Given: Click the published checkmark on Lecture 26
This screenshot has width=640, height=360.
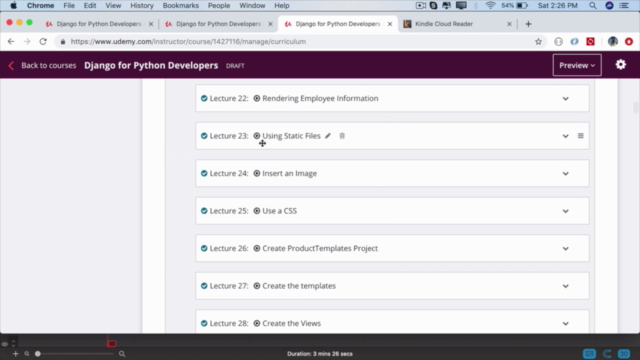Looking at the screenshot, I should click(204, 249).
